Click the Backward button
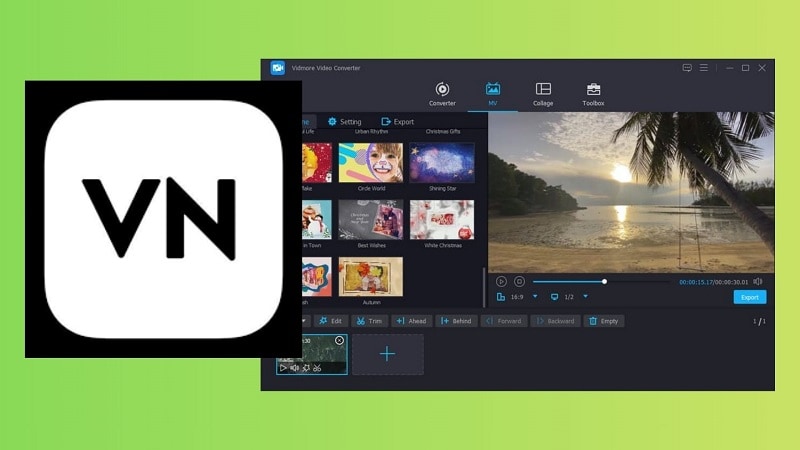 pyautogui.click(x=555, y=321)
